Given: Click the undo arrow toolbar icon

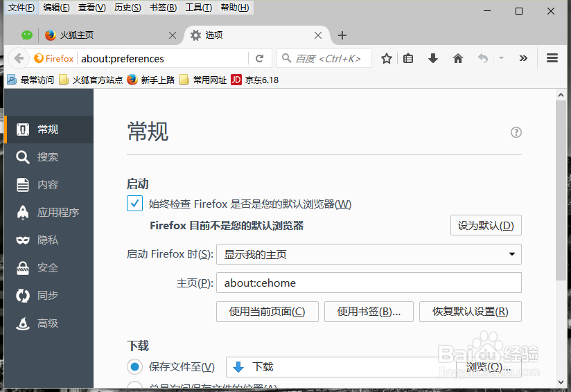Looking at the screenshot, I should (x=483, y=58).
